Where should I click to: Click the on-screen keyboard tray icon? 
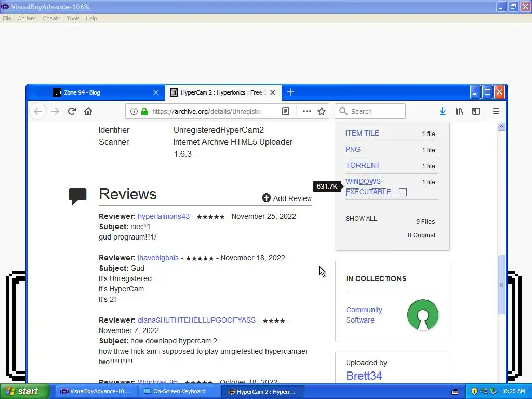click(x=455, y=392)
